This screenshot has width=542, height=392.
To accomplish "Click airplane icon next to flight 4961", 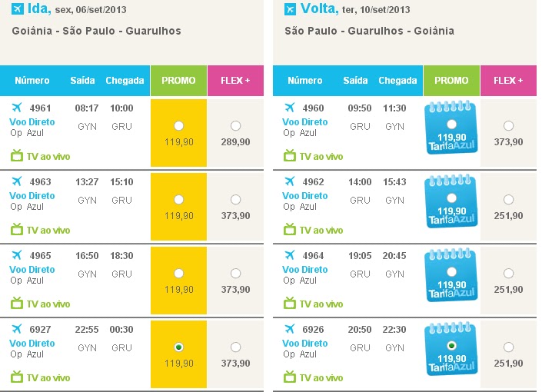I will coord(17,108).
